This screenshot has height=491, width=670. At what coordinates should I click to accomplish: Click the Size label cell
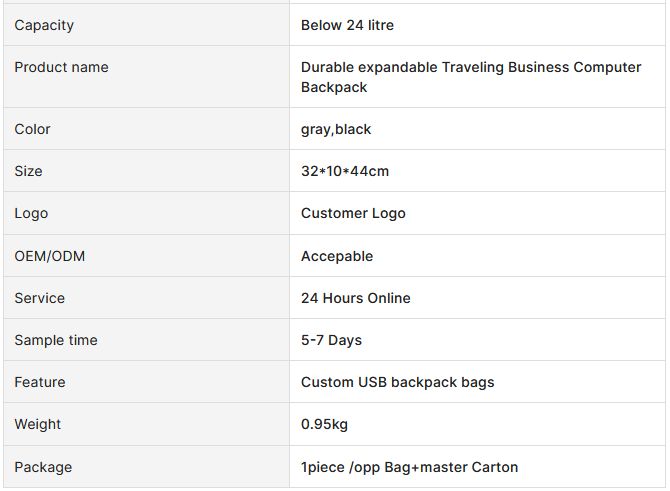tap(147, 171)
